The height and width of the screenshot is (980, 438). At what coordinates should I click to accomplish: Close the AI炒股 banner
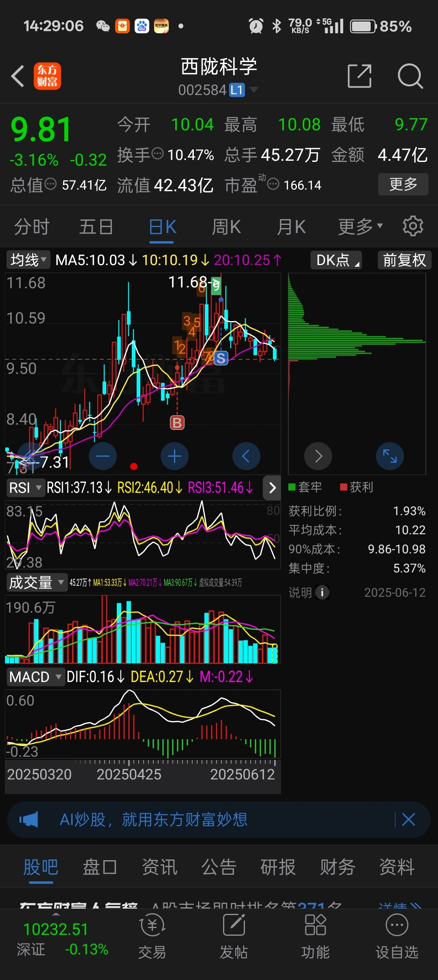click(408, 819)
